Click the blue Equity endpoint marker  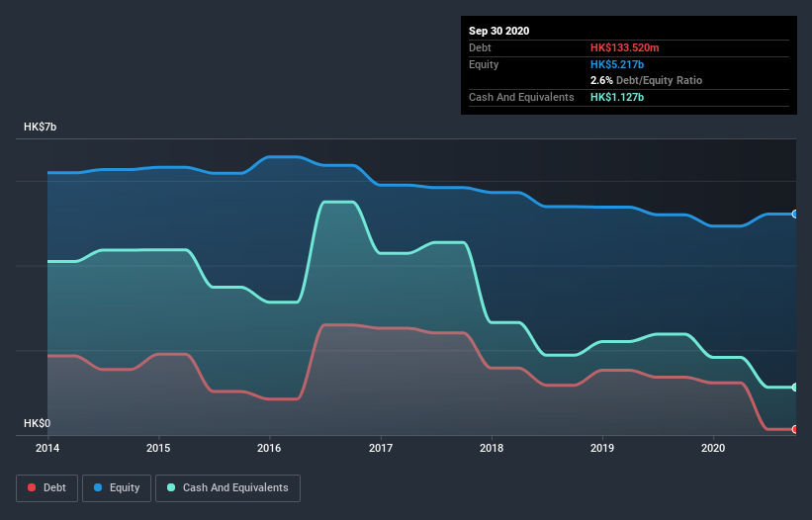(795, 215)
